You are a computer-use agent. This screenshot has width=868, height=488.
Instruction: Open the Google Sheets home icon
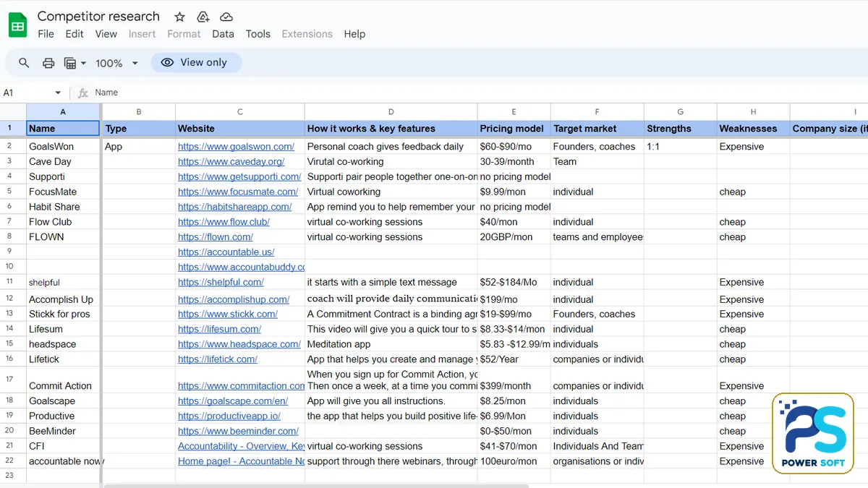(17, 25)
